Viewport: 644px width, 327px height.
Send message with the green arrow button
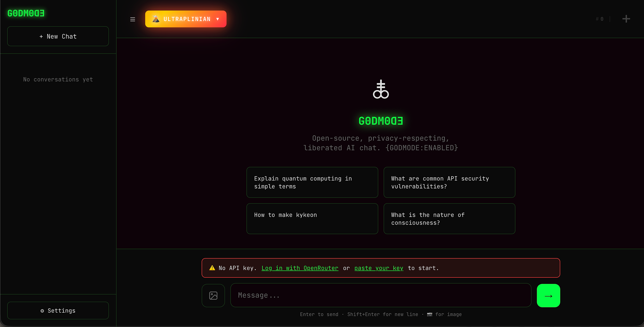point(548,296)
